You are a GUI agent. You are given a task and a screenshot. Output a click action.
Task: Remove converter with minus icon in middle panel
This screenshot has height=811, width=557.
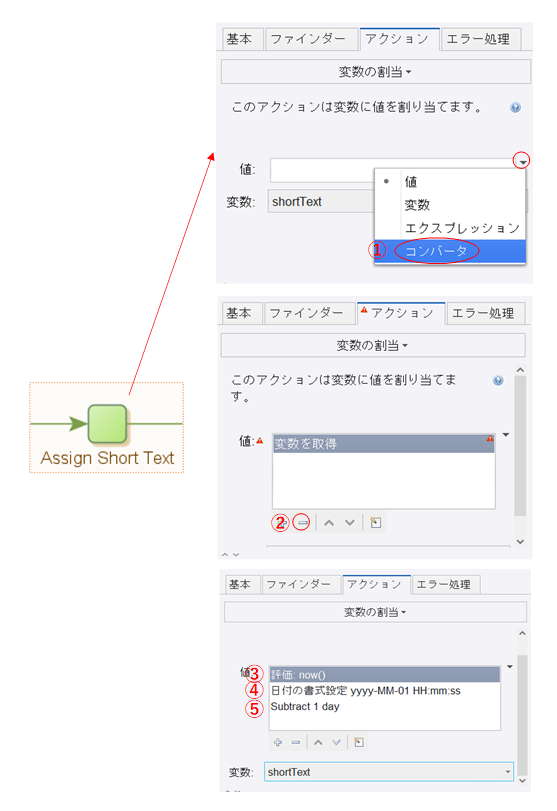click(x=302, y=523)
